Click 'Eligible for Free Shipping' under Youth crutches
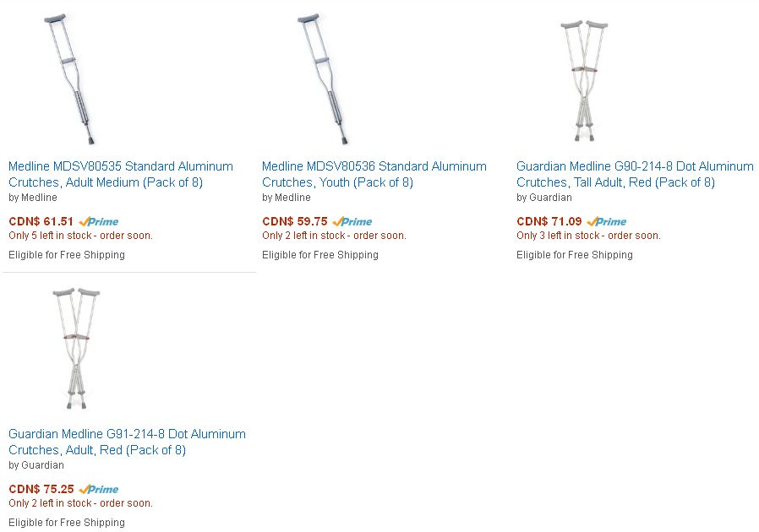Viewport: 759px width, 532px height. 320,255
